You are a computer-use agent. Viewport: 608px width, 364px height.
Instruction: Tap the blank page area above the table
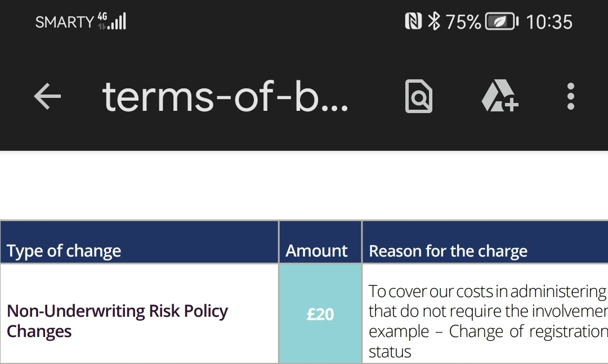(304, 185)
